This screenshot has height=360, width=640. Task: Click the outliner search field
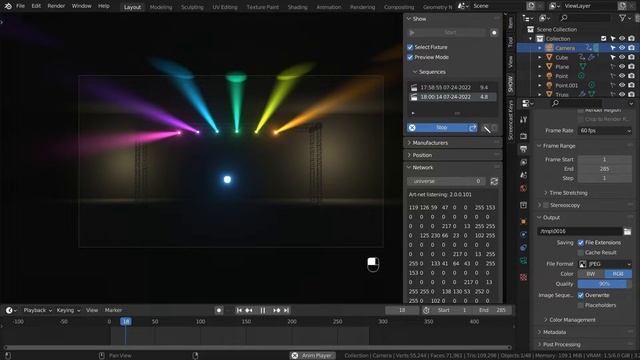click(x=584, y=18)
